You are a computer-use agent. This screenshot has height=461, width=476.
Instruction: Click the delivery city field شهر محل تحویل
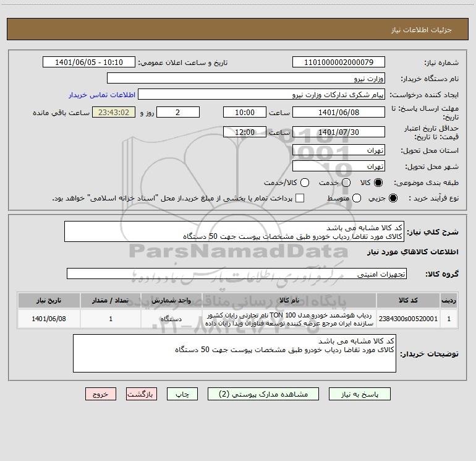click(x=339, y=166)
